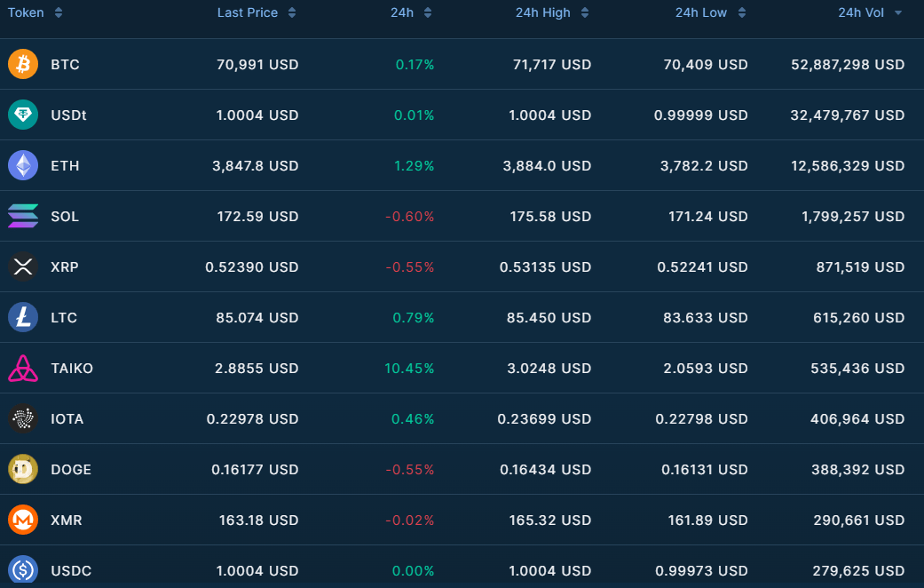Sort by Token column arrows
This screenshot has height=588, width=924.
[x=59, y=12]
